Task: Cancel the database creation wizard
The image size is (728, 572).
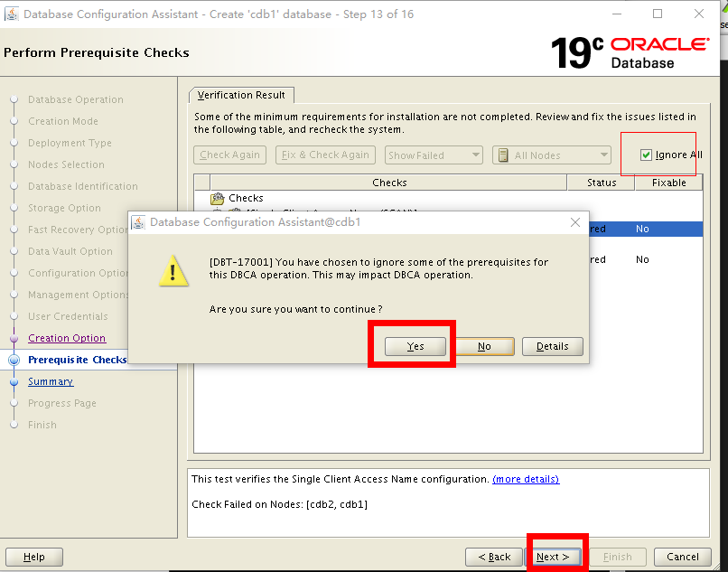Action: pyautogui.click(x=683, y=557)
